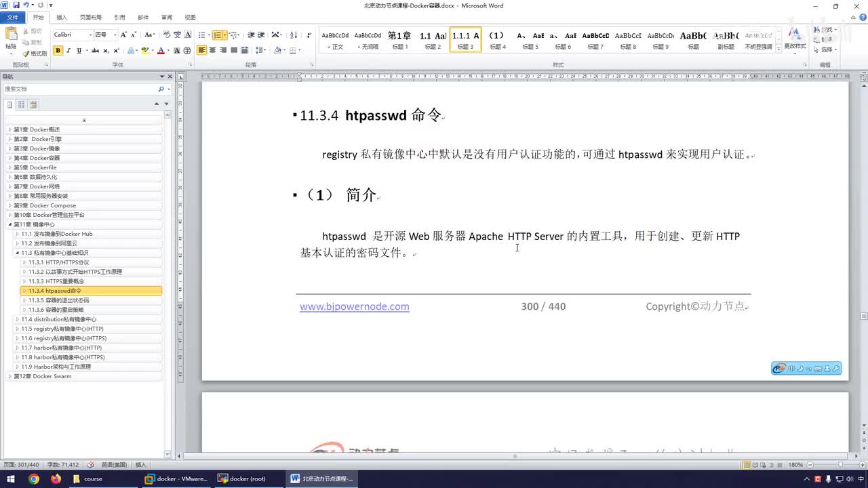Screen dimensions: 868x488
Task: Apply the 标题 4 style
Action: point(498,39)
